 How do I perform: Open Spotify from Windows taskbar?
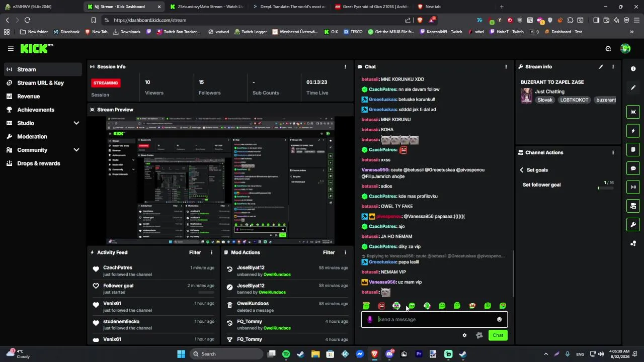tap(286, 354)
